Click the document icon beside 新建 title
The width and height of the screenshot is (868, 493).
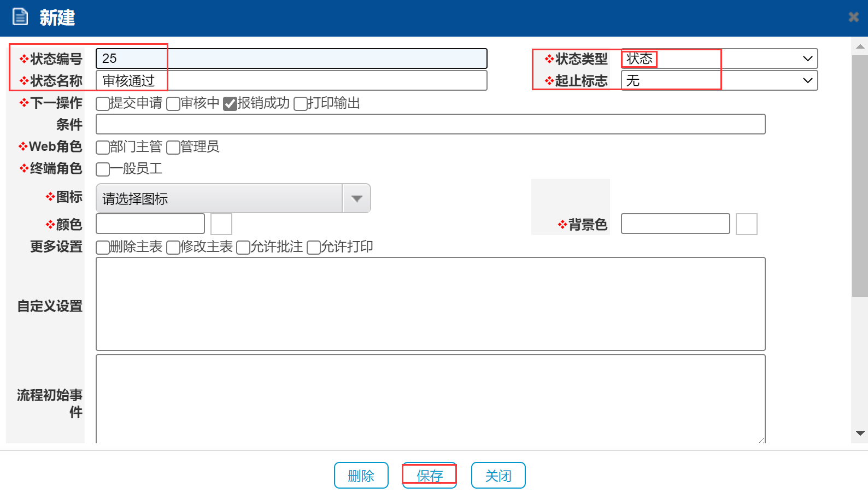20,17
